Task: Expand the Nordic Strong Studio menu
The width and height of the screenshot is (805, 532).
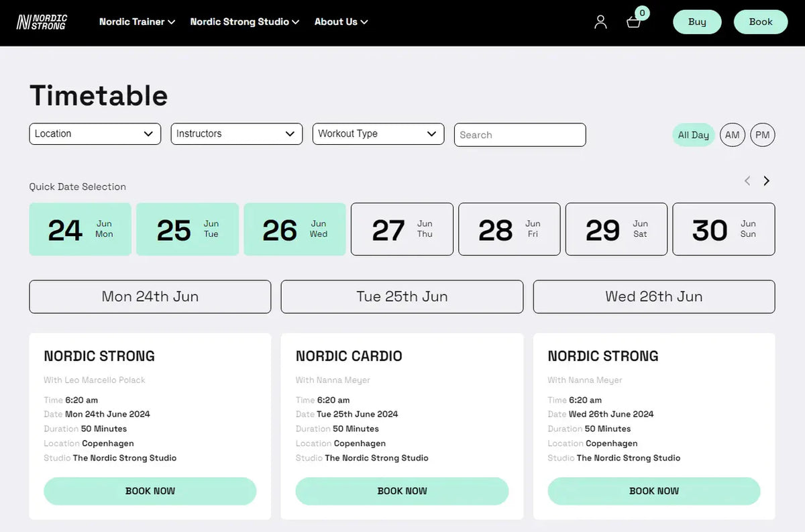Action: click(x=244, y=21)
